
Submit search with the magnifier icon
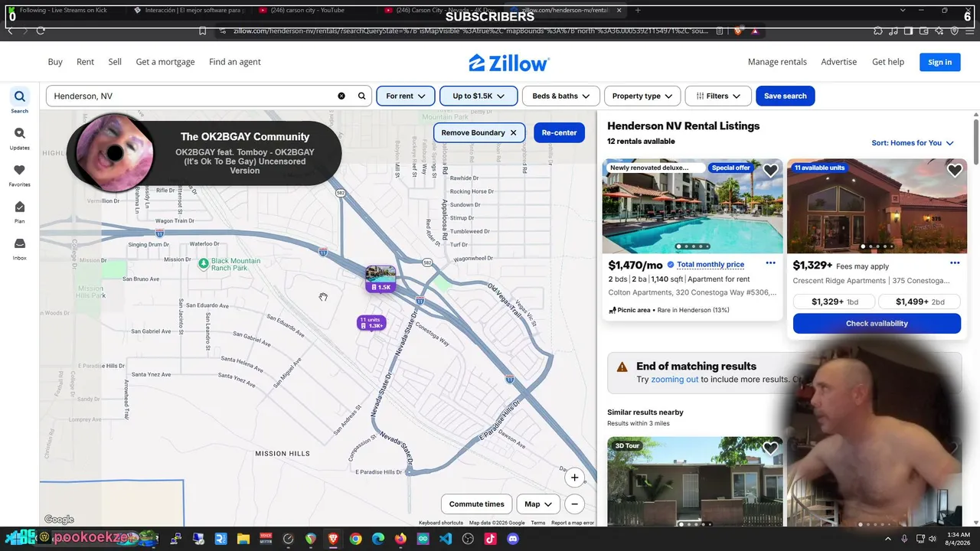pos(362,96)
